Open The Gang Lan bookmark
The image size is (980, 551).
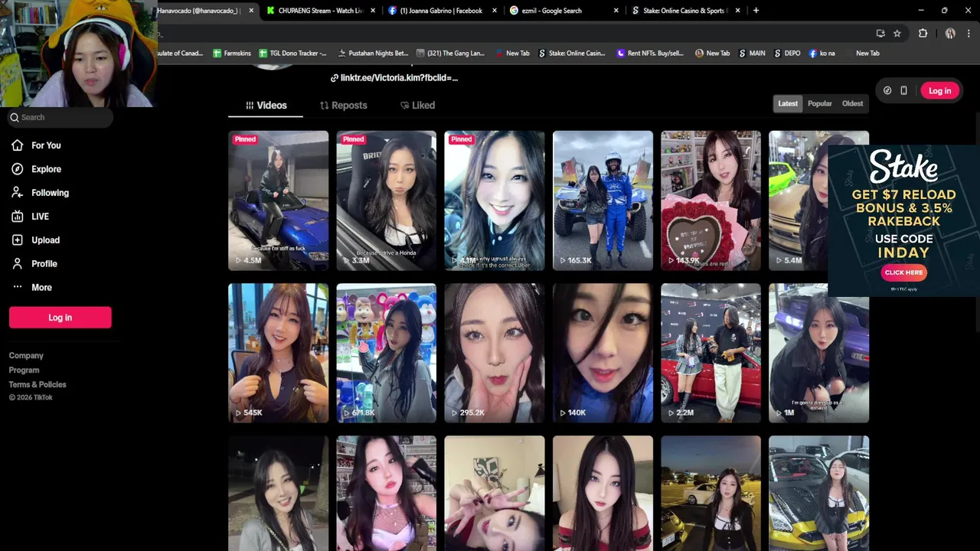[x=451, y=54]
